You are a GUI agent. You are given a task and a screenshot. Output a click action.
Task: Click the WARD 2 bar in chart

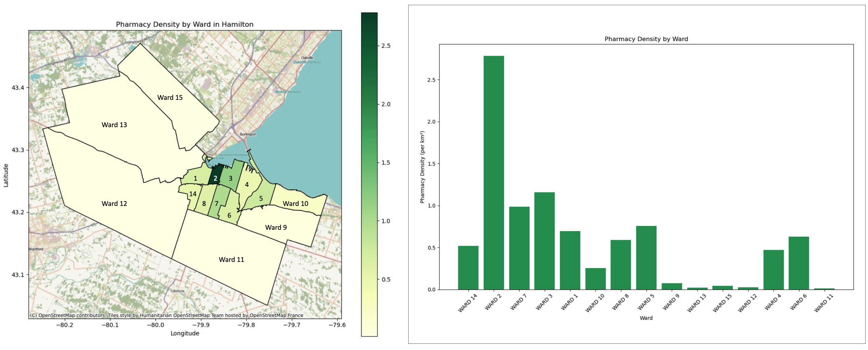click(x=494, y=172)
